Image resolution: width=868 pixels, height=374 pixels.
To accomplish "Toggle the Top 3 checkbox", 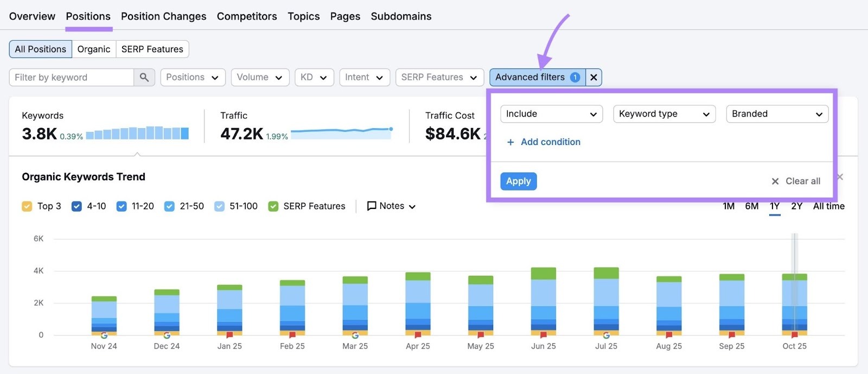I will [27, 206].
